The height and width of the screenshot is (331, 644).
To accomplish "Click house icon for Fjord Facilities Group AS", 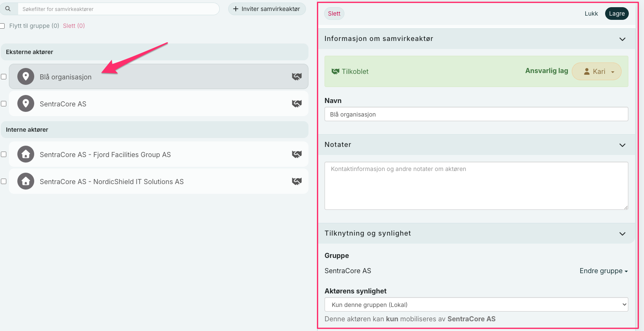I will click(26, 155).
